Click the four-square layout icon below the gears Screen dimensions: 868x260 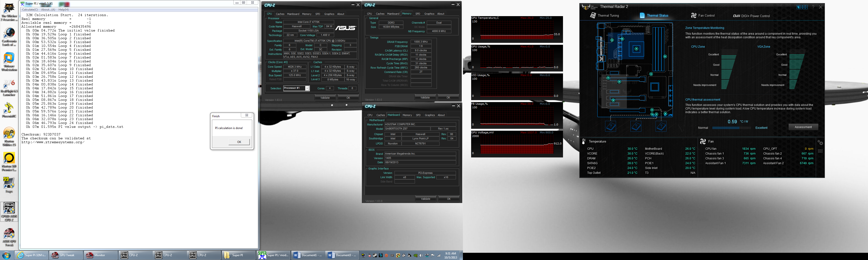click(x=820, y=151)
